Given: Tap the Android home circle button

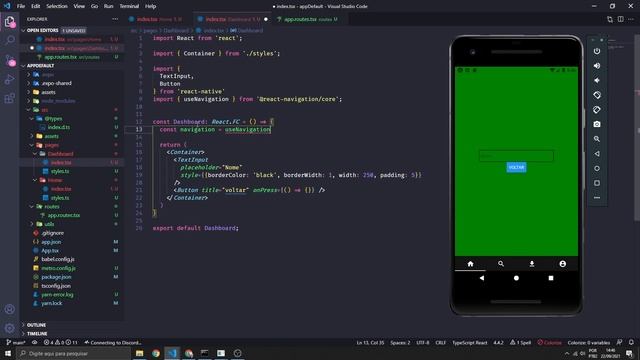Looking at the screenshot, I should pyautogui.click(x=516, y=278).
